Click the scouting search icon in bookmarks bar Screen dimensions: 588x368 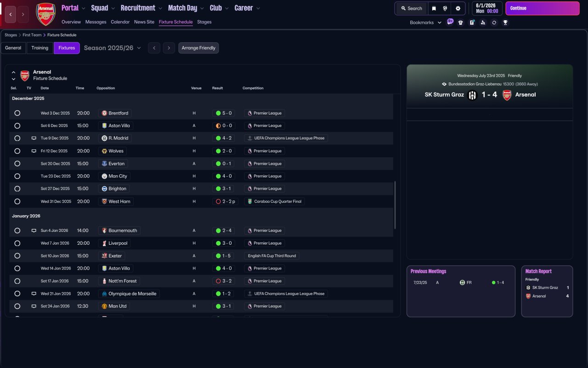coord(483,23)
